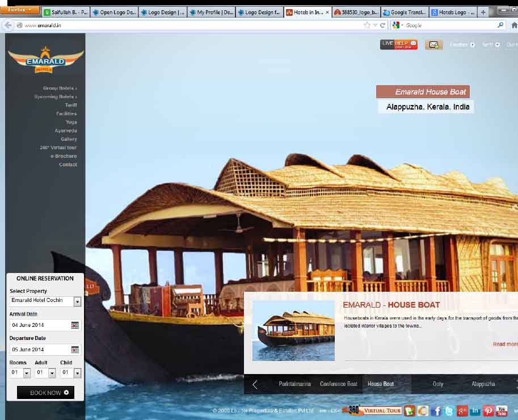Switch to the My Profile browser tab
Viewport: 518px width, 420px height.
pos(212,12)
